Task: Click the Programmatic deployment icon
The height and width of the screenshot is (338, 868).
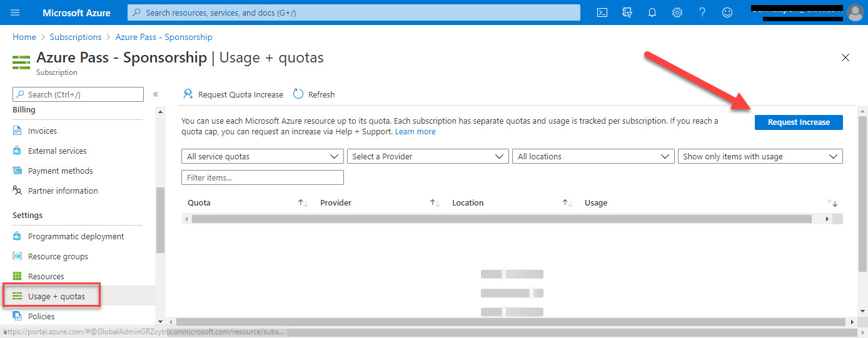Action: tap(18, 236)
